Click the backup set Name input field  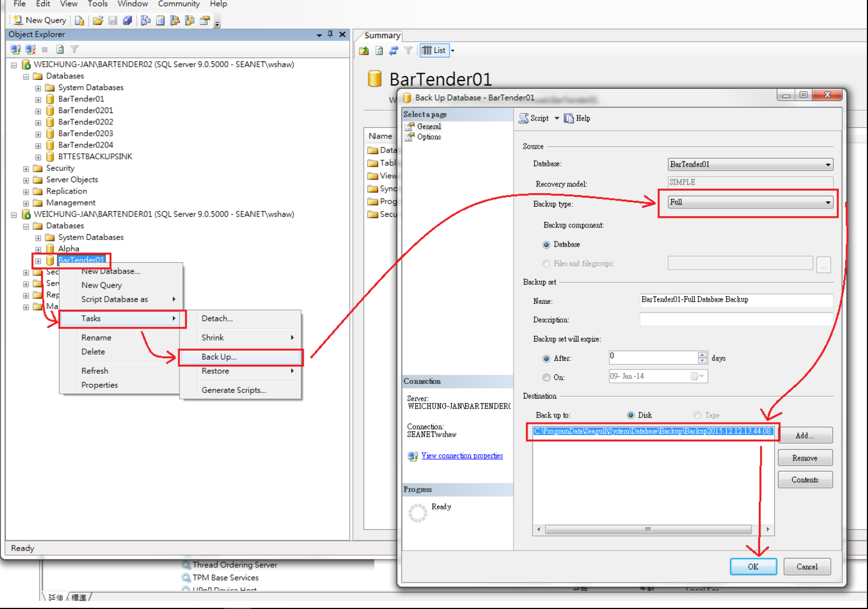click(736, 300)
